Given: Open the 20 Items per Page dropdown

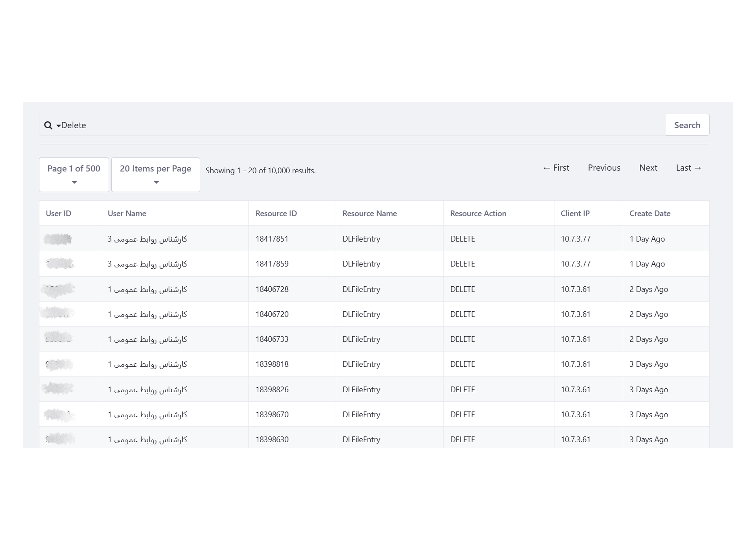Looking at the screenshot, I should pyautogui.click(x=155, y=175).
